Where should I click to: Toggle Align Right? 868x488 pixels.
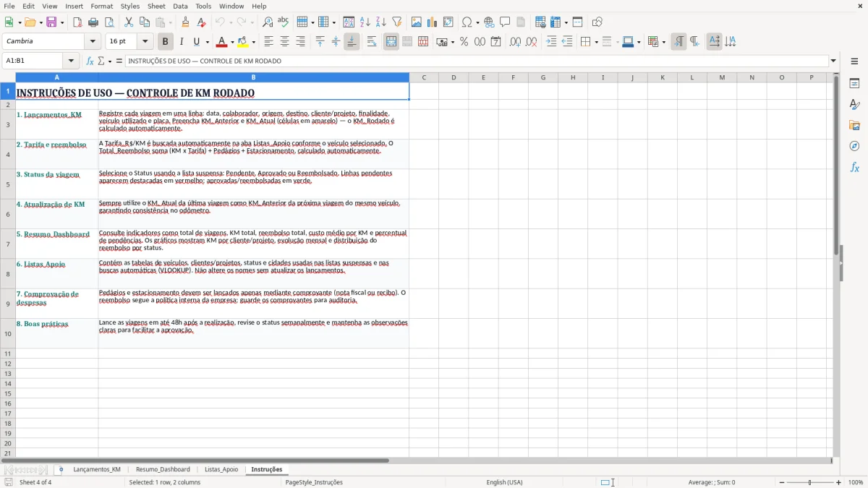coord(301,42)
